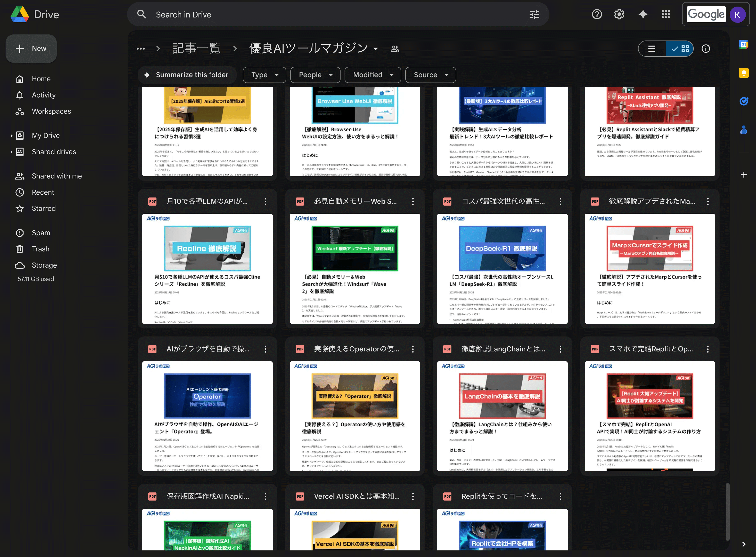Screen dimensions: 756x557
Task: Select the grid layout view
Action: point(680,49)
